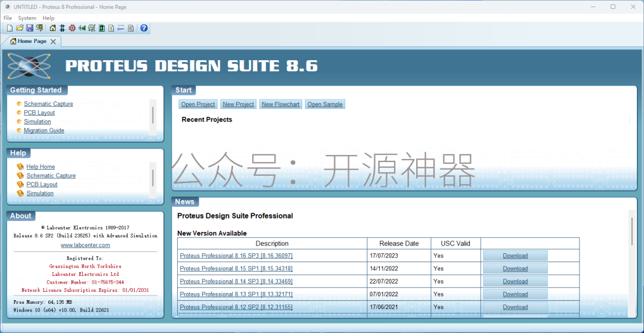This screenshot has height=333, width=644.
Task: Click the Open Project button
Action: (198, 104)
